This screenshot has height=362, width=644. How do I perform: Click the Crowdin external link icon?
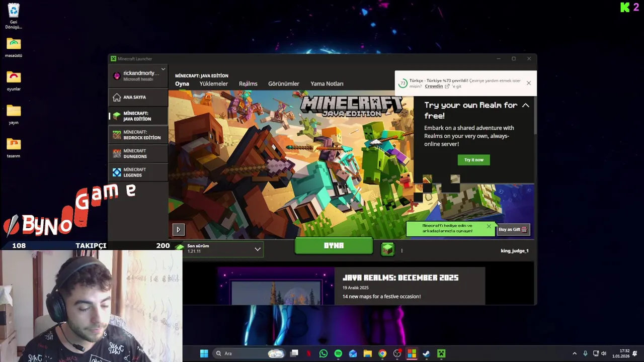click(447, 86)
